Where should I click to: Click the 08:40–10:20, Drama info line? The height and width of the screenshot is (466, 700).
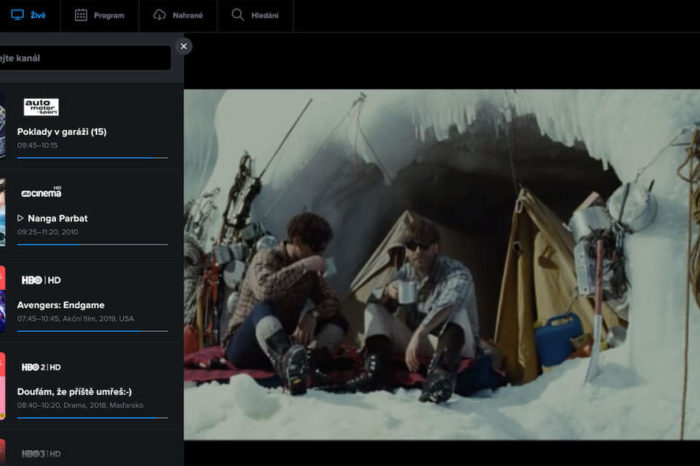[80, 405]
